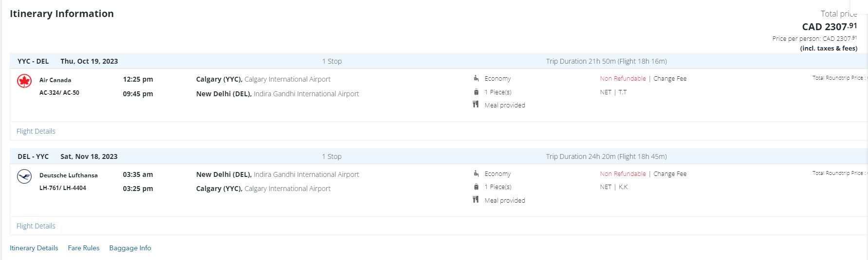The image size is (868, 260).
Task: Expand Flight Details for Lufthansa flight
Action: [36, 226]
